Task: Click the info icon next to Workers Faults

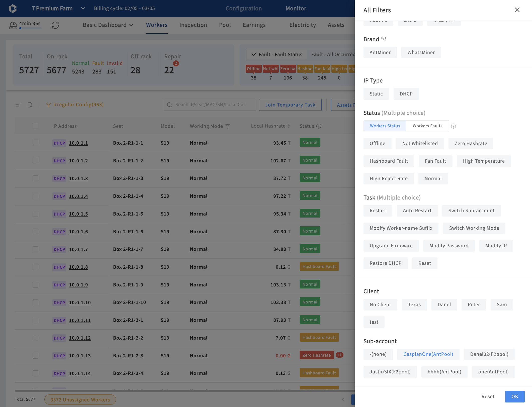Action: [x=453, y=126]
